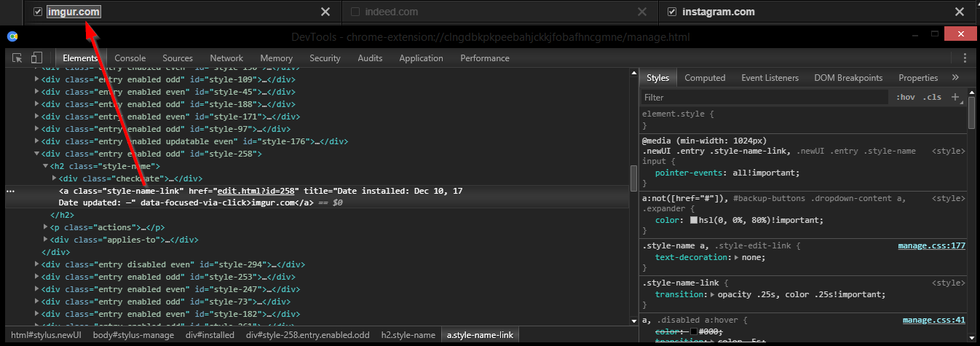980x346 pixels.
Task: Click the instagram.com style name
Action: click(719, 12)
